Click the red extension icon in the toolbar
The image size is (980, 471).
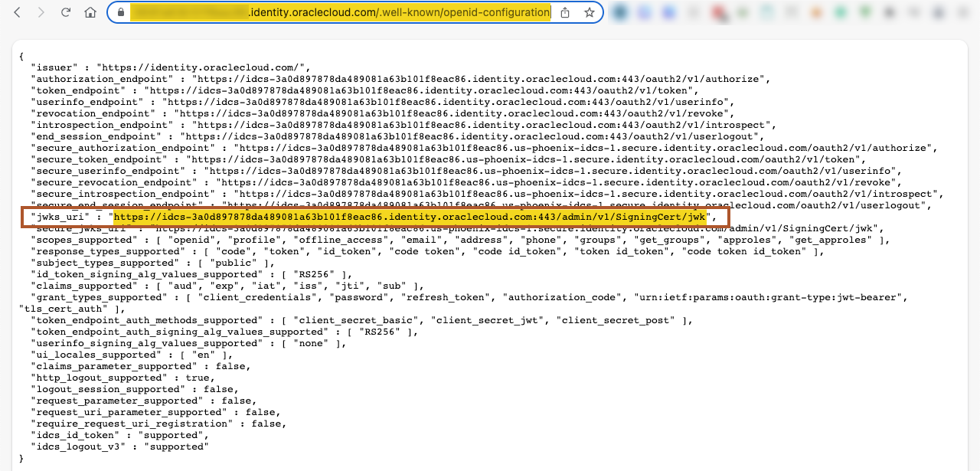[x=716, y=12]
